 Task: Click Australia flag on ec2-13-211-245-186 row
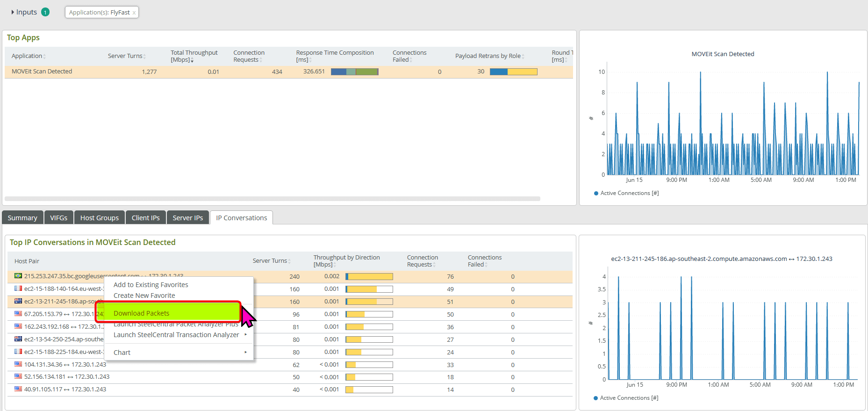click(18, 301)
